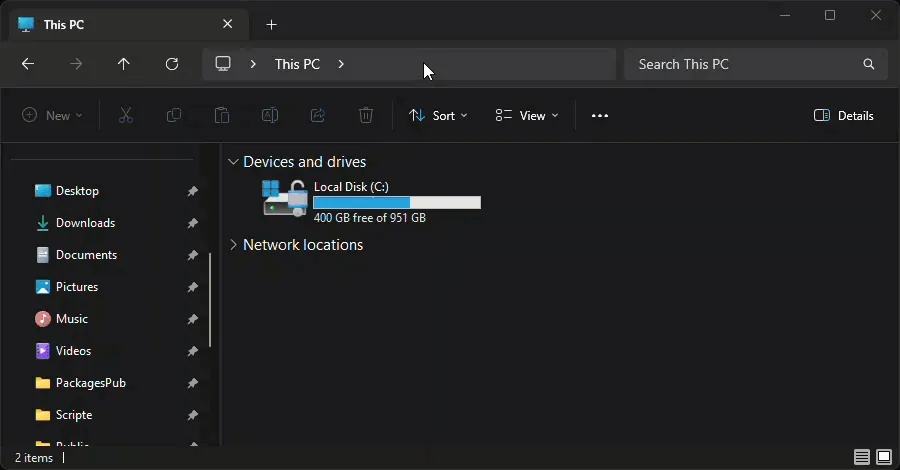Unpin Scripte using its pin icon
The image size is (900, 470).
click(x=192, y=414)
